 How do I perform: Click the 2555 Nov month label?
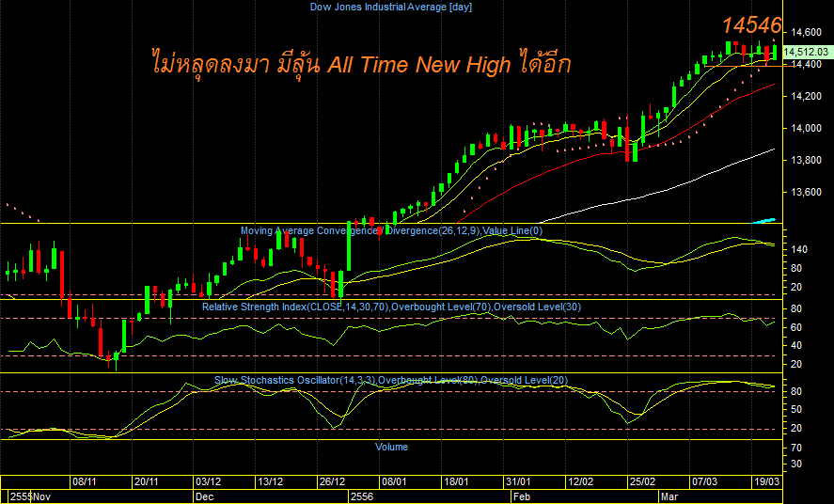[x=31, y=497]
